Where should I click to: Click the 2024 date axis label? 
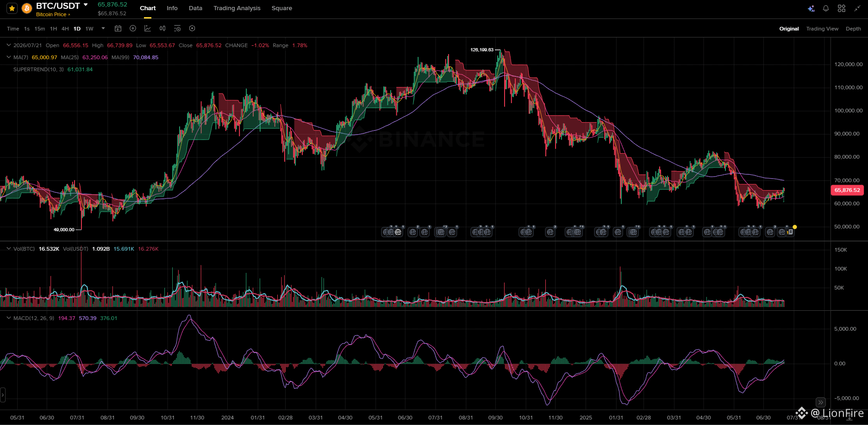tap(227, 418)
